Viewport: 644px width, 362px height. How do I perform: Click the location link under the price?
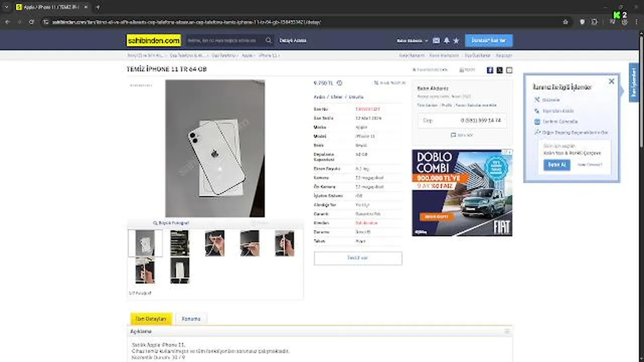click(x=339, y=97)
